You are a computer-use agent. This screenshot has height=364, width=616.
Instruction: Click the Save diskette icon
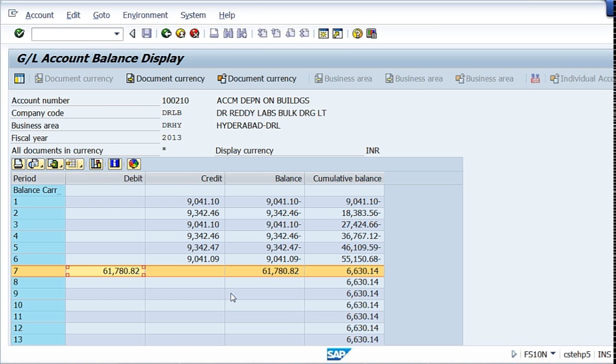point(147,34)
